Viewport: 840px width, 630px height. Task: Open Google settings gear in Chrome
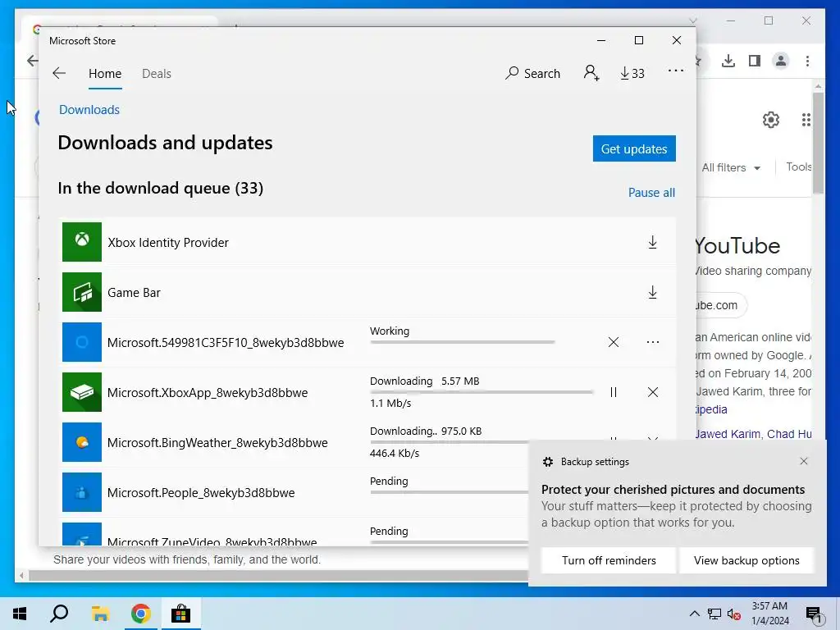(771, 120)
